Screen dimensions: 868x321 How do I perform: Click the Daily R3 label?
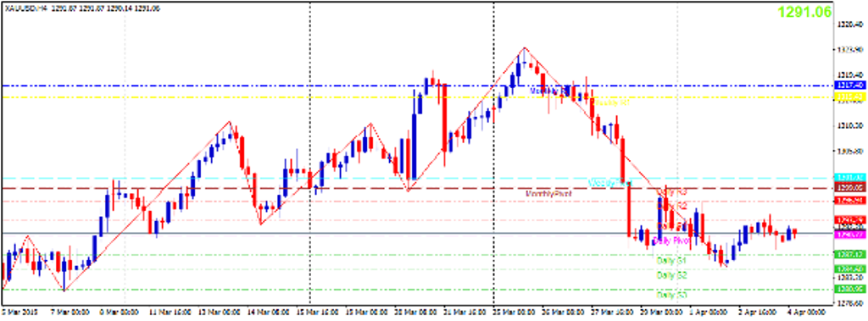[672, 192]
